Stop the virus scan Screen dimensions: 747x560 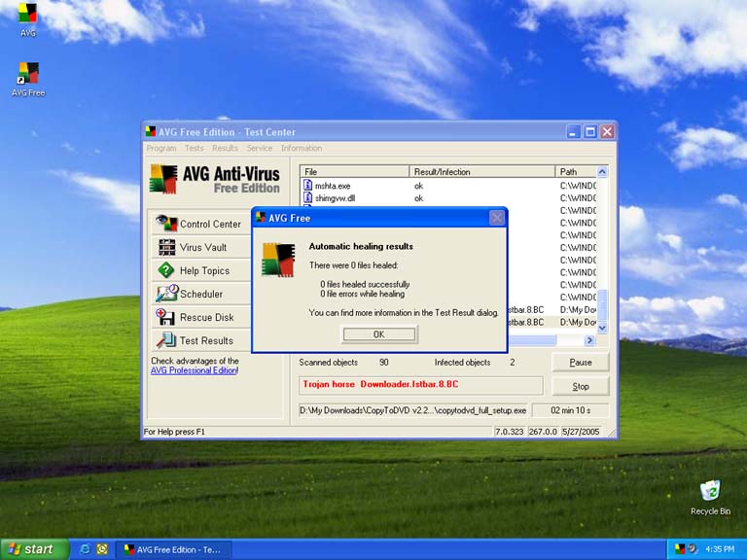pos(581,386)
